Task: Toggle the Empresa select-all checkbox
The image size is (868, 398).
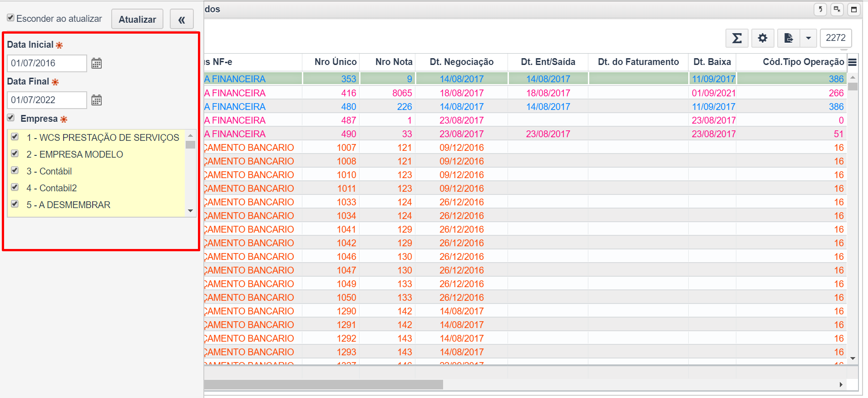Action: [11, 118]
